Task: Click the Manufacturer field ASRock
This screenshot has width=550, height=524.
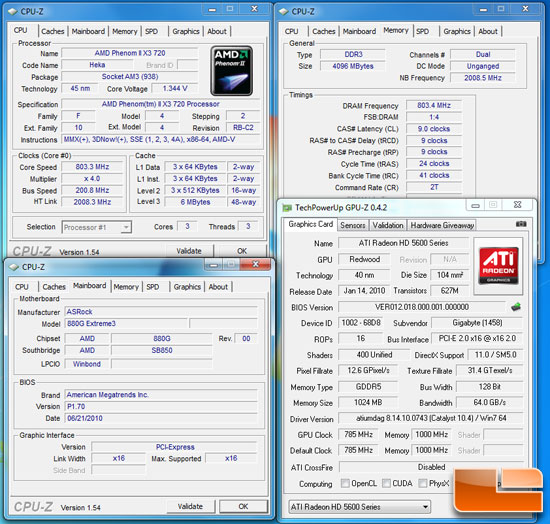Action: (x=161, y=312)
